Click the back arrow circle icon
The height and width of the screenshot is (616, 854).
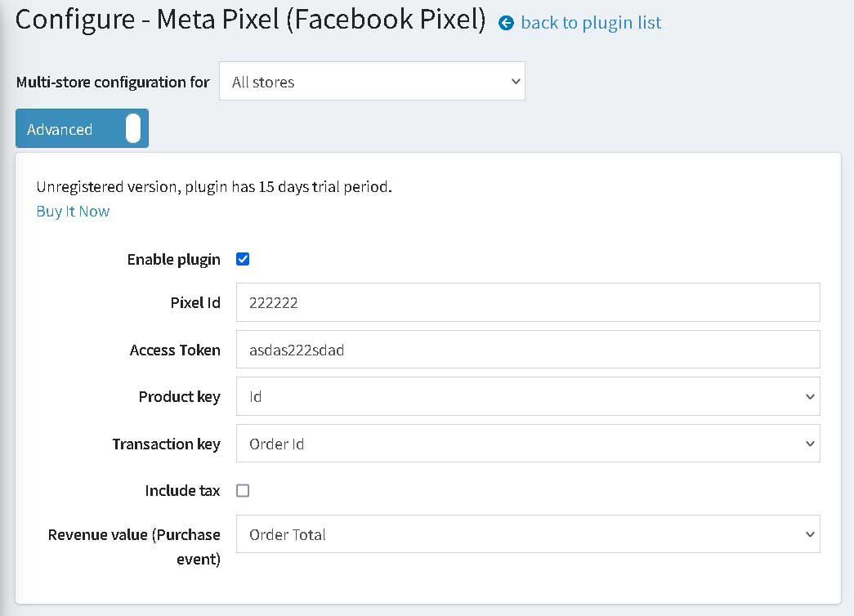(506, 23)
